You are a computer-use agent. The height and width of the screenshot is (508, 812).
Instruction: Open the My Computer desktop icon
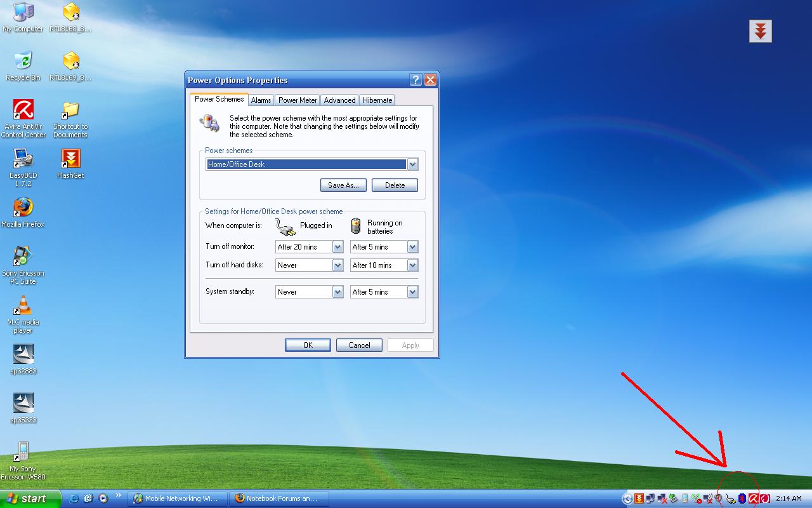(23, 17)
